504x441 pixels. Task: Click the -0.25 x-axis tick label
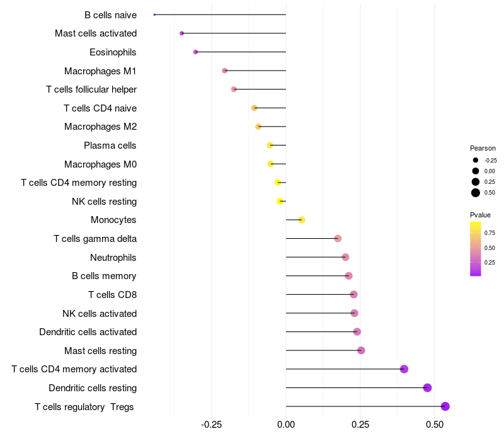tap(211, 425)
